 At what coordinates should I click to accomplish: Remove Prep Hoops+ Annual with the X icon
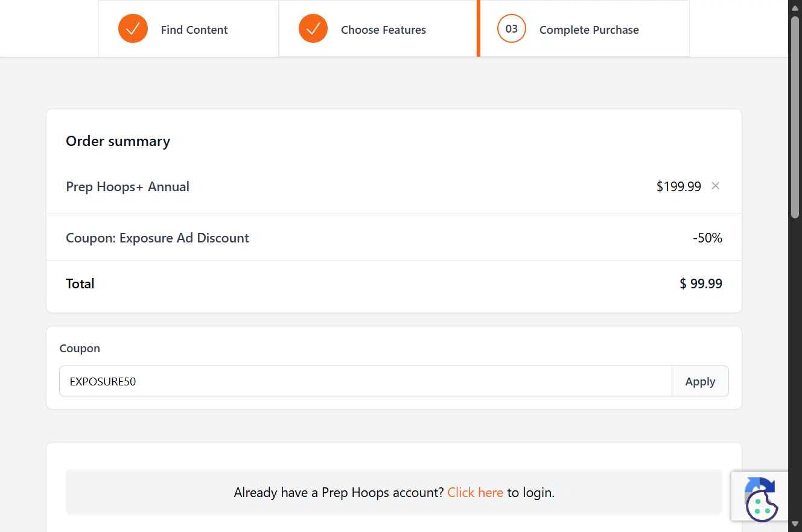[x=716, y=186]
